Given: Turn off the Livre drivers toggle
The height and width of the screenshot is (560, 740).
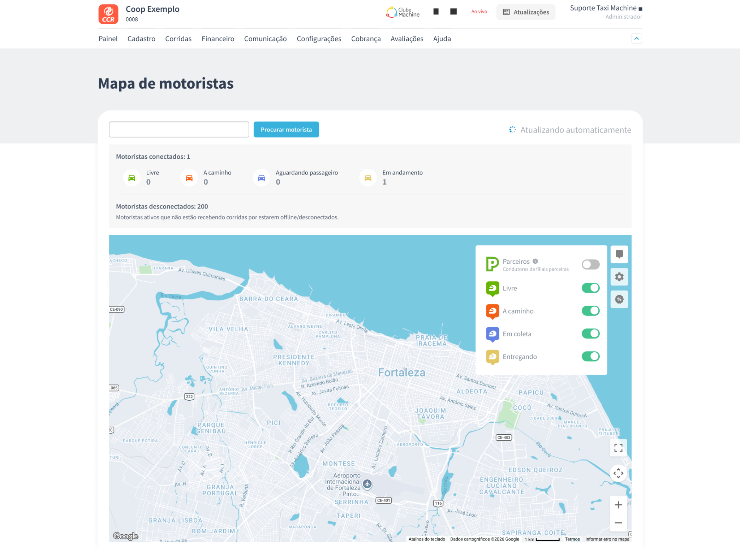Looking at the screenshot, I should [x=590, y=288].
